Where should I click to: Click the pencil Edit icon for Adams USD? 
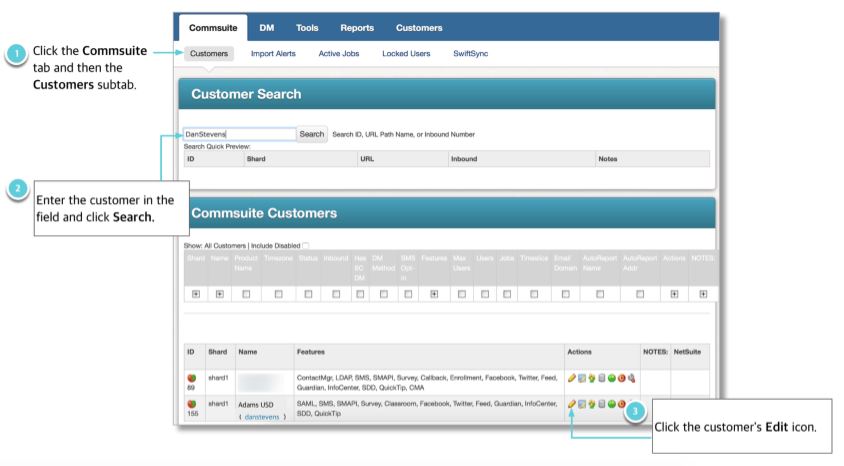click(x=571, y=403)
